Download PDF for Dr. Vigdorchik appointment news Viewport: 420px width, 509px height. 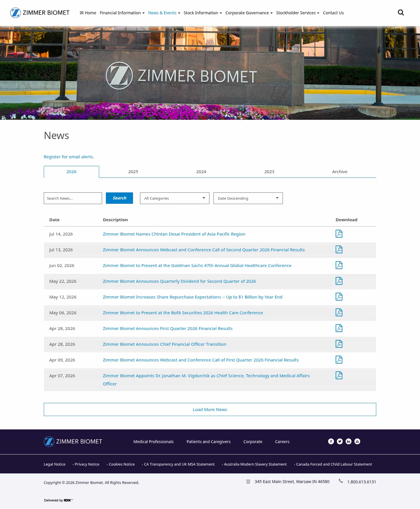[339, 375]
